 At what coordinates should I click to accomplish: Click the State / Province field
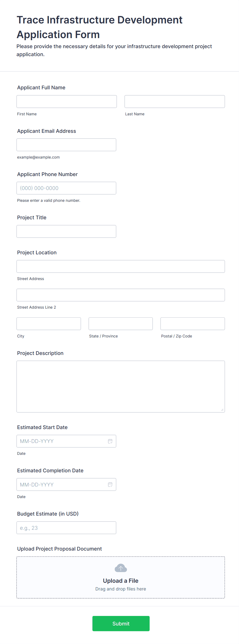[121, 324]
